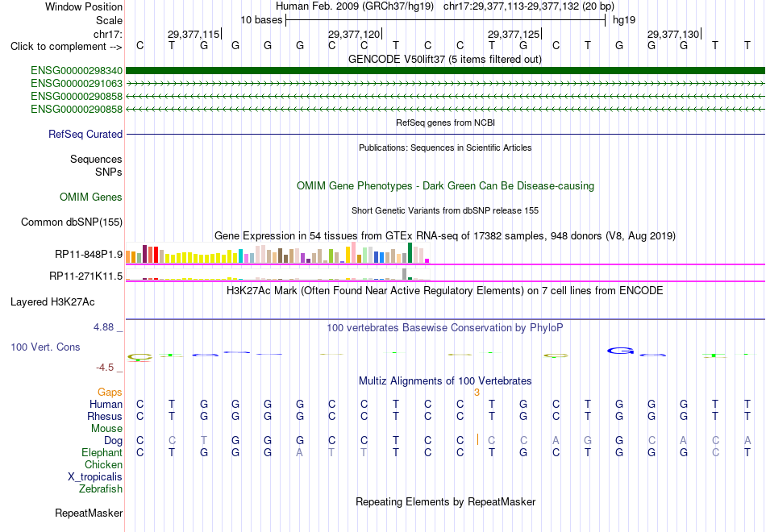This screenshot has width=766, height=532.
Task: Click the Common dbSNP(155) label
Action: click(x=72, y=222)
